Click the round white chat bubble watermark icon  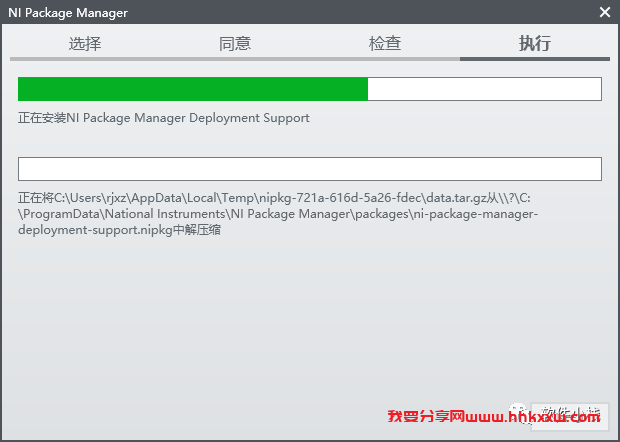click(519, 414)
